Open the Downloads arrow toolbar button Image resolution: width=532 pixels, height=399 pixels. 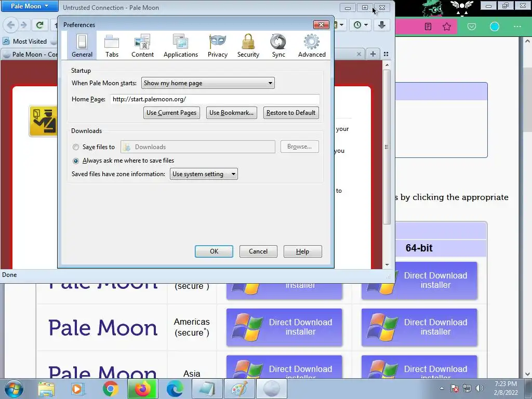click(x=382, y=25)
